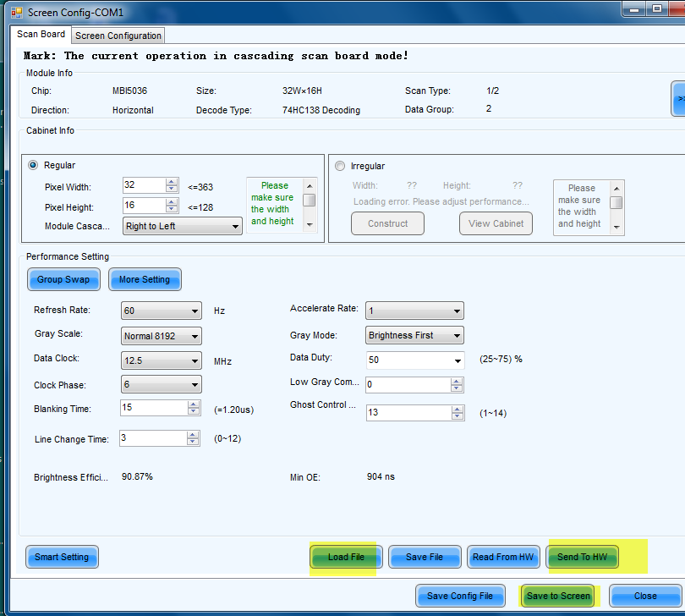Click the Group Swap button
This screenshot has height=616, width=685.
click(x=63, y=279)
